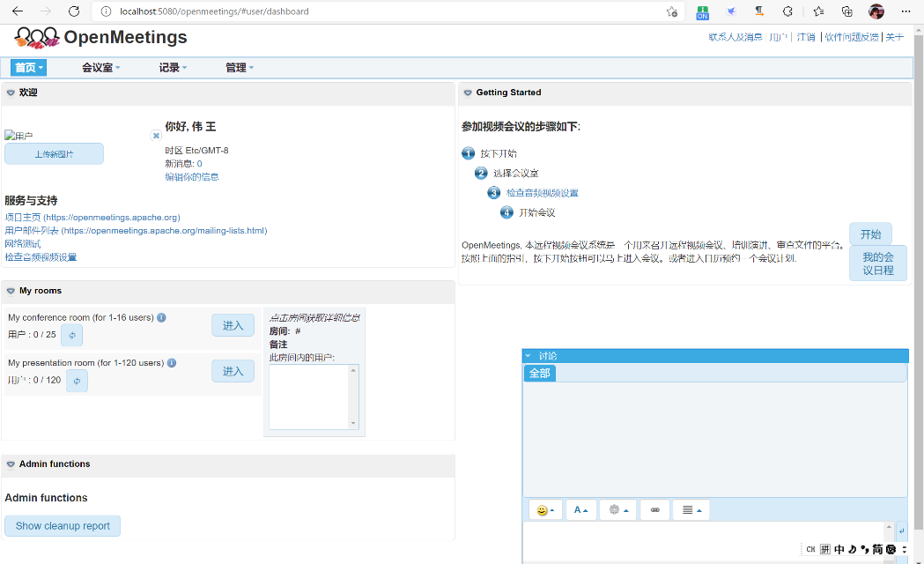Open the browser profile avatar
The height and width of the screenshot is (564, 924).
coord(876,11)
